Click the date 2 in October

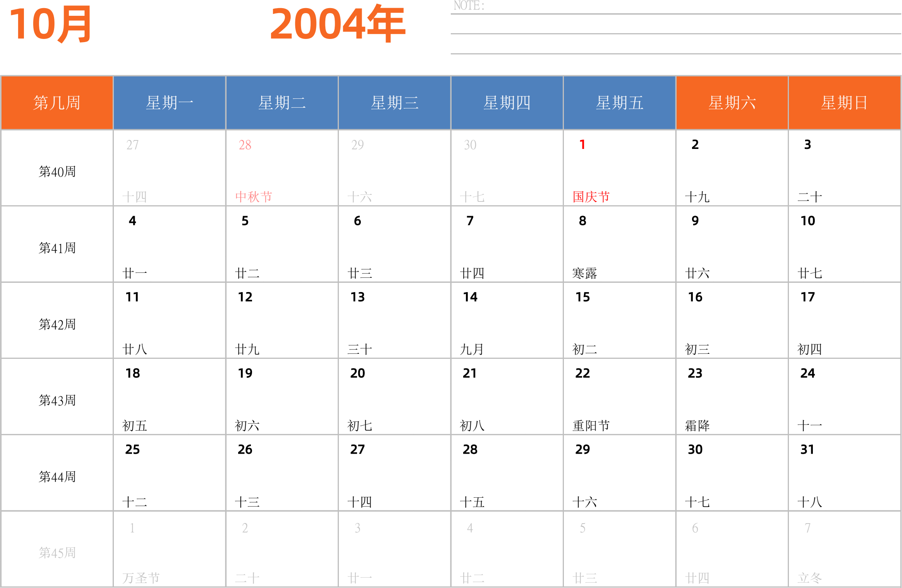click(695, 145)
